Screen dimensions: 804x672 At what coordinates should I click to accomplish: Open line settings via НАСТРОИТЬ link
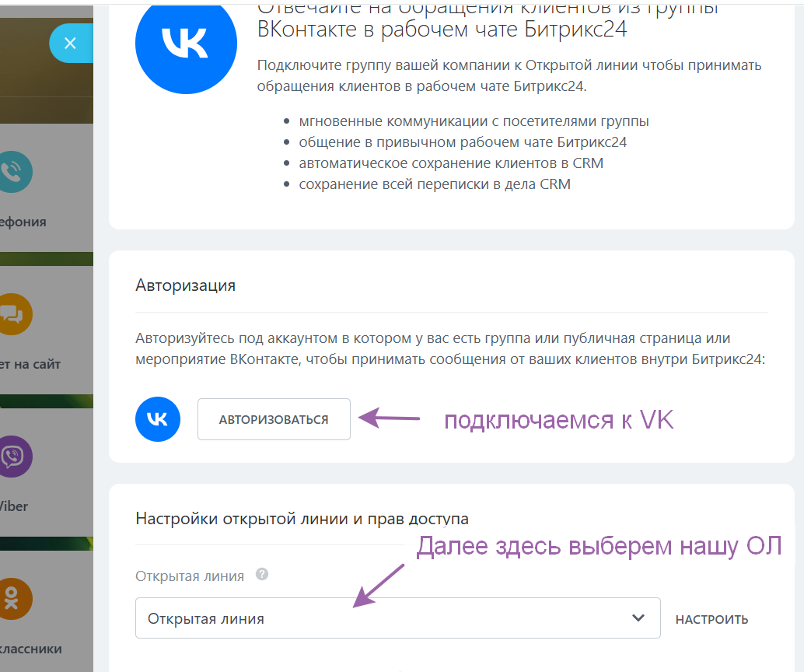coord(711,618)
